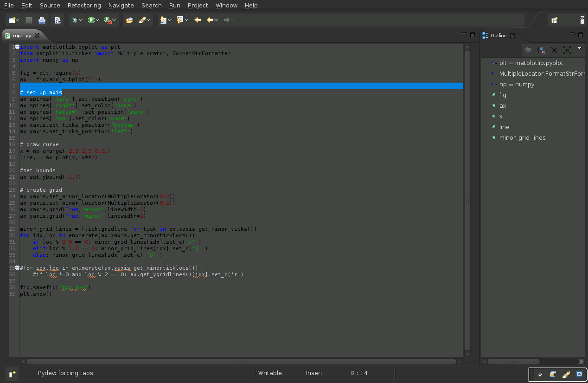Click the New file wizard icon
Image resolution: width=588 pixels, height=383 pixels.
pos(12,20)
